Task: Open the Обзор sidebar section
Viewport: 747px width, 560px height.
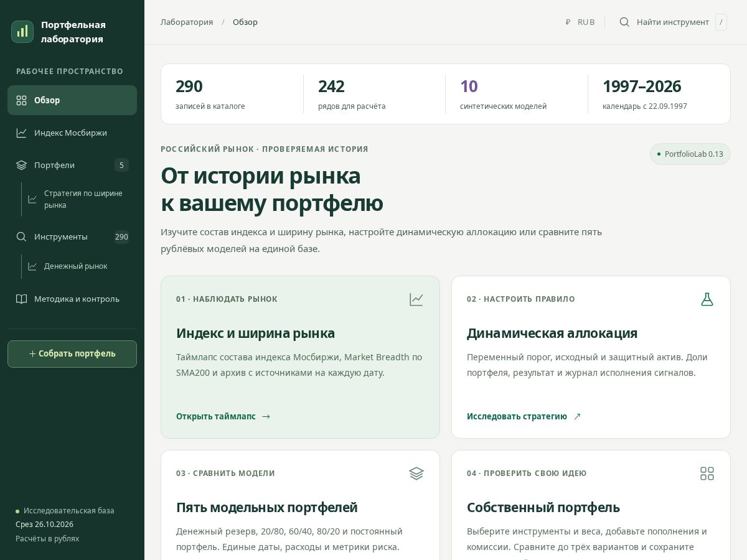Action: [x=72, y=100]
